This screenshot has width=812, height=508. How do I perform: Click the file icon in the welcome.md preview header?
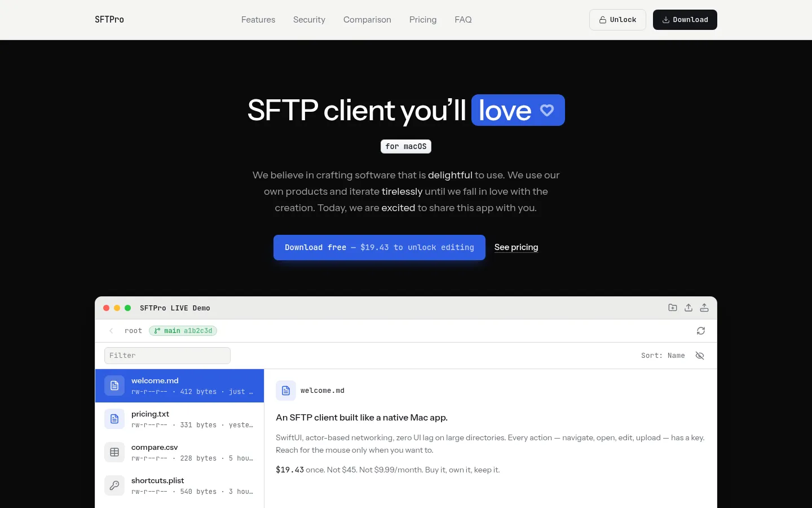click(286, 391)
